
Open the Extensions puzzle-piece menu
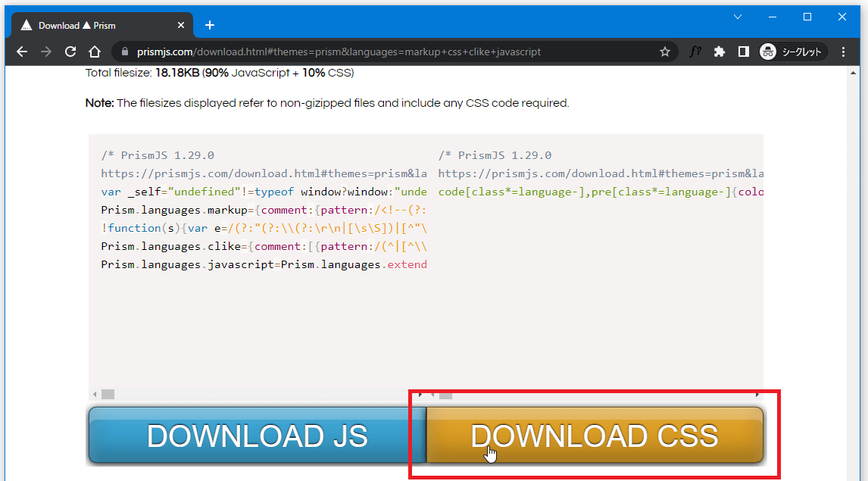720,52
